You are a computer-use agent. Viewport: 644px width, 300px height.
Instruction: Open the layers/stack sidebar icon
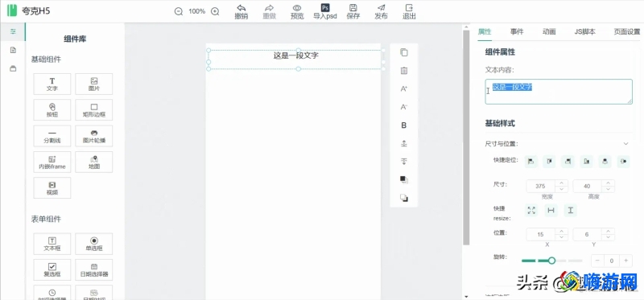click(x=13, y=68)
